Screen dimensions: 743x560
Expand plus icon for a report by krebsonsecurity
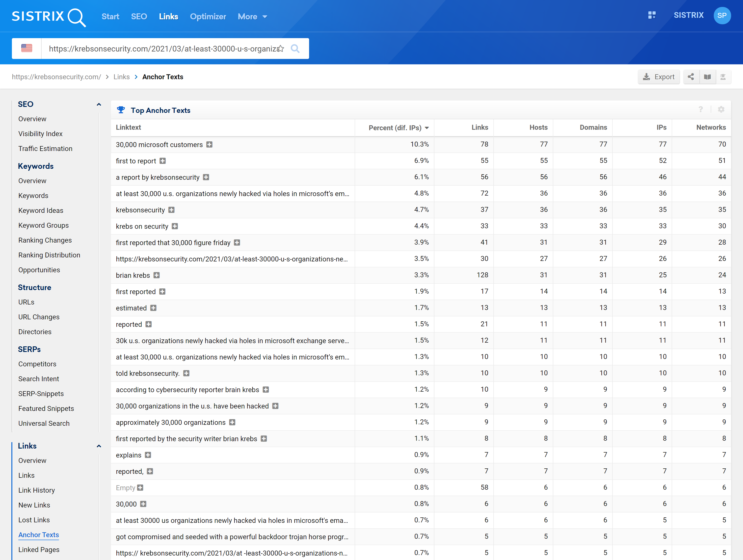pos(206,177)
